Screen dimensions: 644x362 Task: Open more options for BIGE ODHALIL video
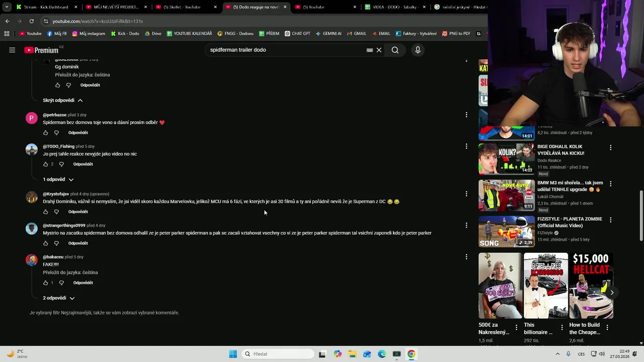click(611, 148)
